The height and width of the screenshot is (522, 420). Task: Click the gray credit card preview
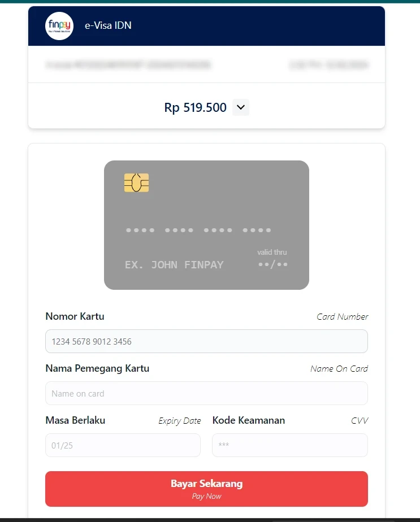[206, 225]
